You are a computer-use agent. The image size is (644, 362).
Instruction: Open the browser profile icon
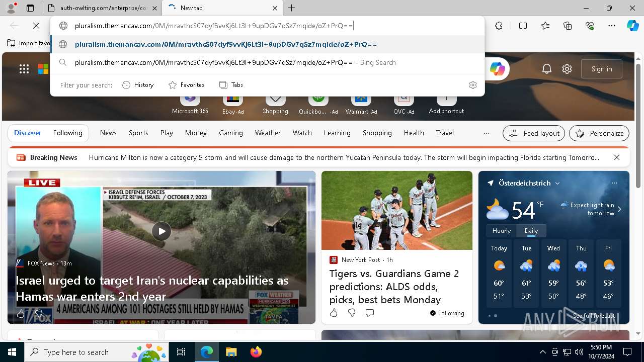tap(11, 8)
